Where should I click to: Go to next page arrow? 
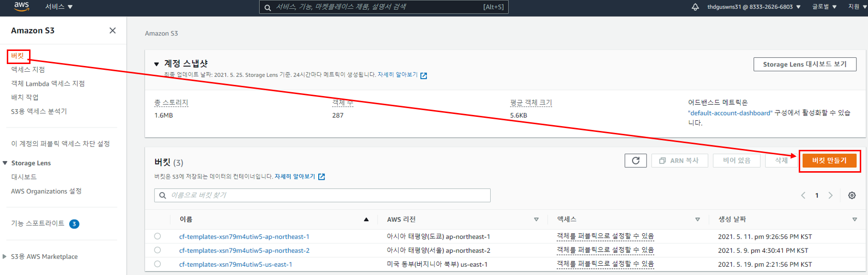point(830,195)
